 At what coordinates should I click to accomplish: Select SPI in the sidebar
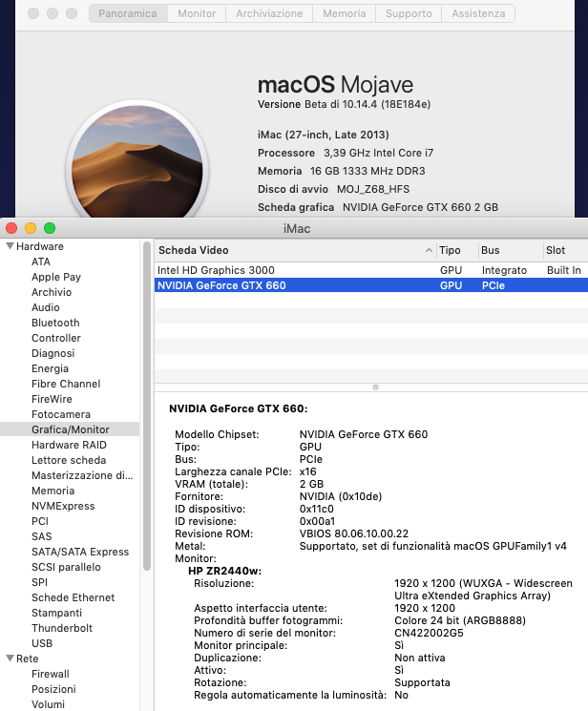click(x=39, y=582)
